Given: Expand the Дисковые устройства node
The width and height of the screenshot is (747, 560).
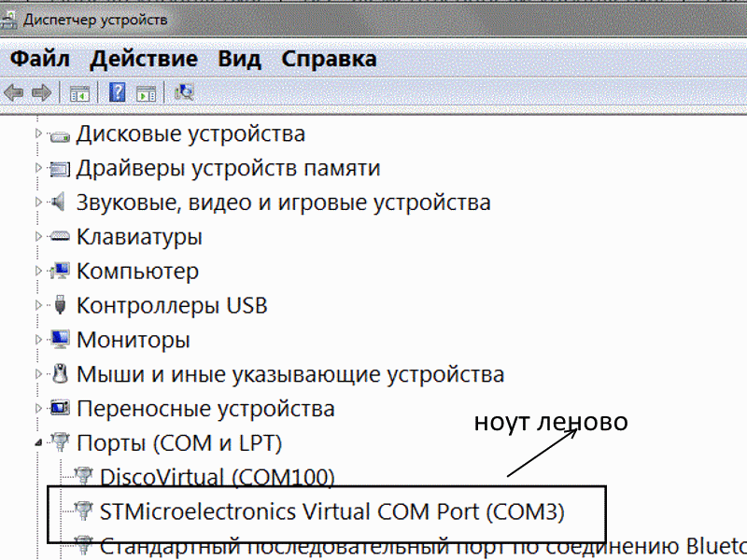Looking at the screenshot, I should click(39, 134).
